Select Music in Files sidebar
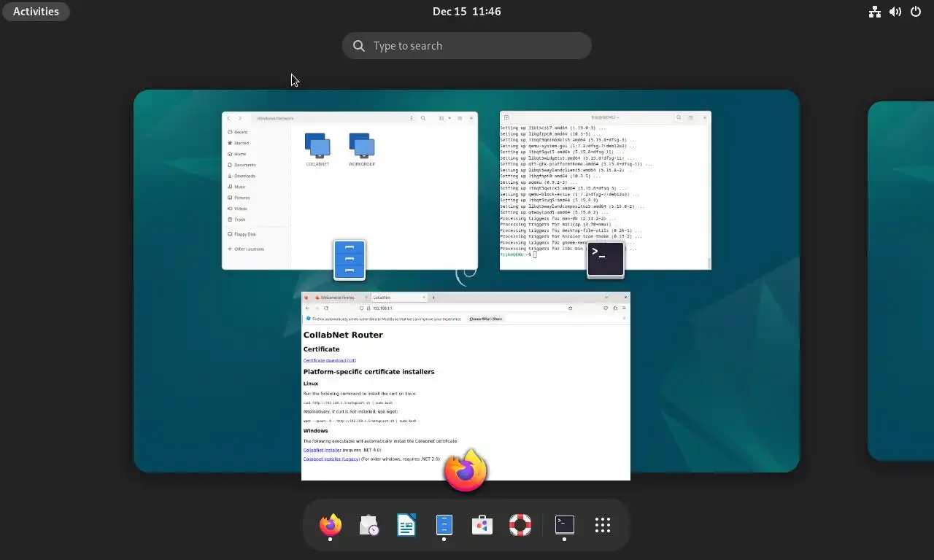This screenshot has height=560, width=934. (256, 187)
